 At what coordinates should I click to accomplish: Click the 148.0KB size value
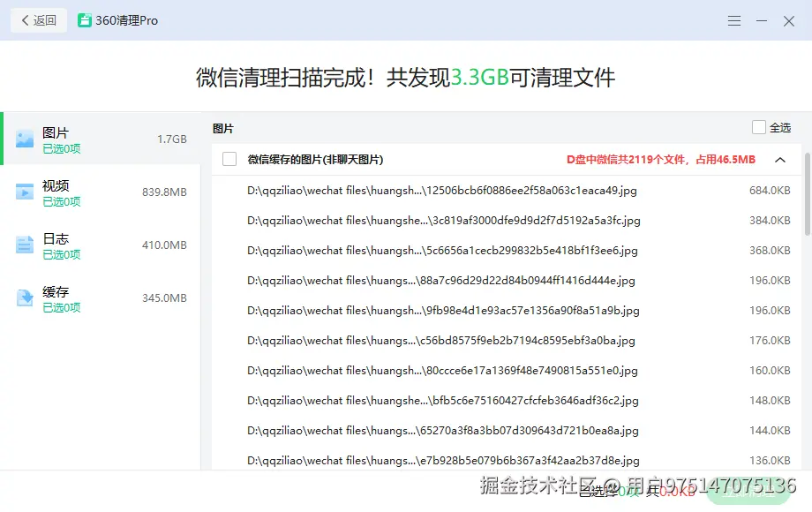pyautogui.click(x=770, y=401)
